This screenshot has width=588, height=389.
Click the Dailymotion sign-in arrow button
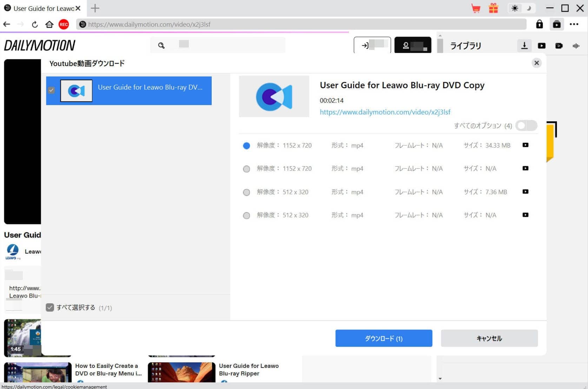point(372,45)
